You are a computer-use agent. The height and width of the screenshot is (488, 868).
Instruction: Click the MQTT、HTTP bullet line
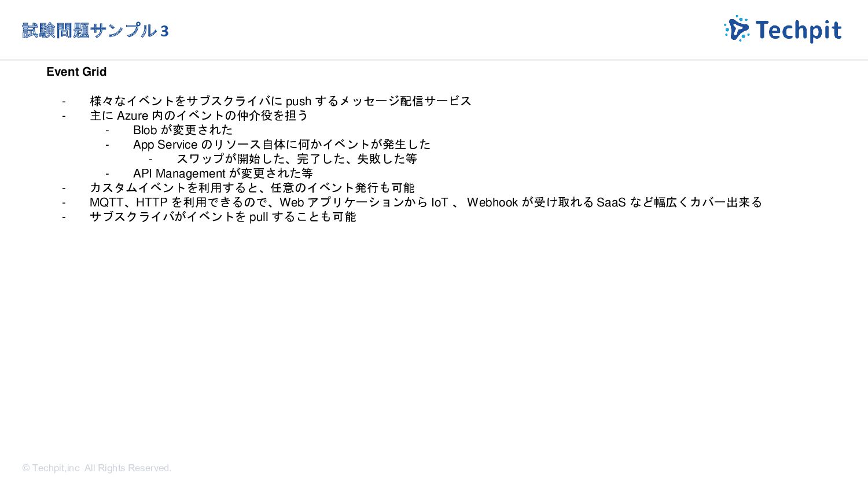(x=426, y=202)
